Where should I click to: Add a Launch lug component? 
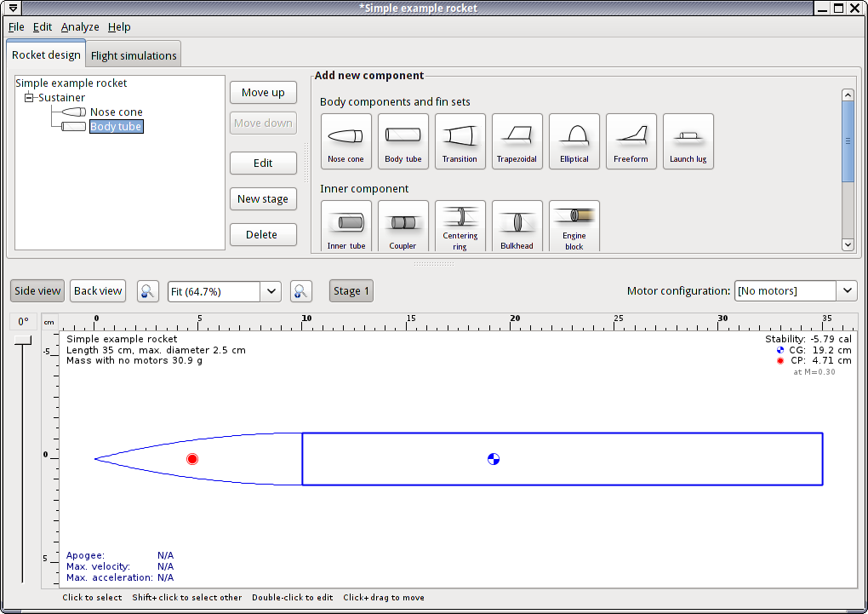click(x=688, y=141)
